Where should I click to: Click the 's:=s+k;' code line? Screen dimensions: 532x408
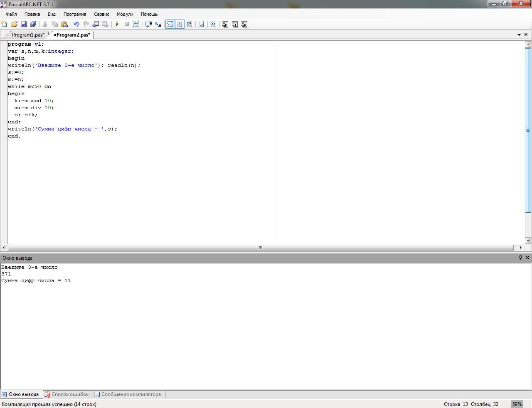pyautogui.click(x=26, y=115)
